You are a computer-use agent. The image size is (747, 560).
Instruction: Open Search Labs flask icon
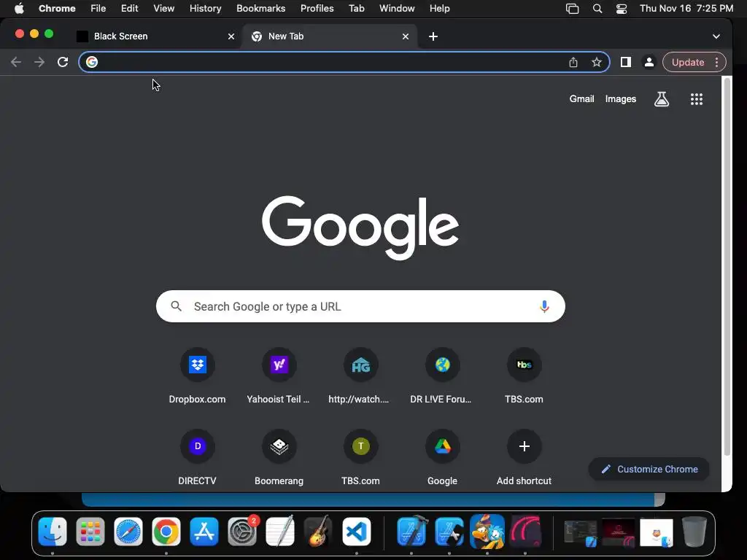pyautogui.click(x=661, y=99)
